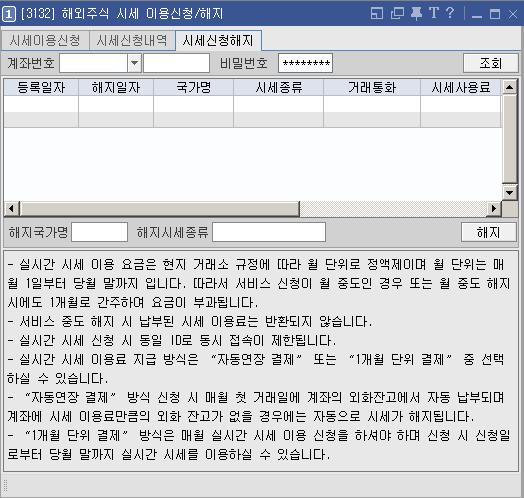This screenshot has height=498, width=524.
Task: Click the scroll left arrow below table
Action: [x=11, y=209]
